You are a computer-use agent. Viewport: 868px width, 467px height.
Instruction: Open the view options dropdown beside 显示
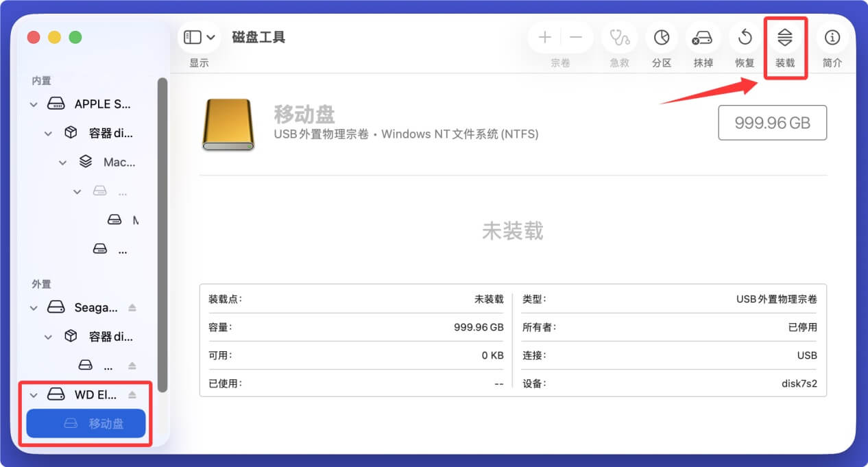tap(210, 37)
